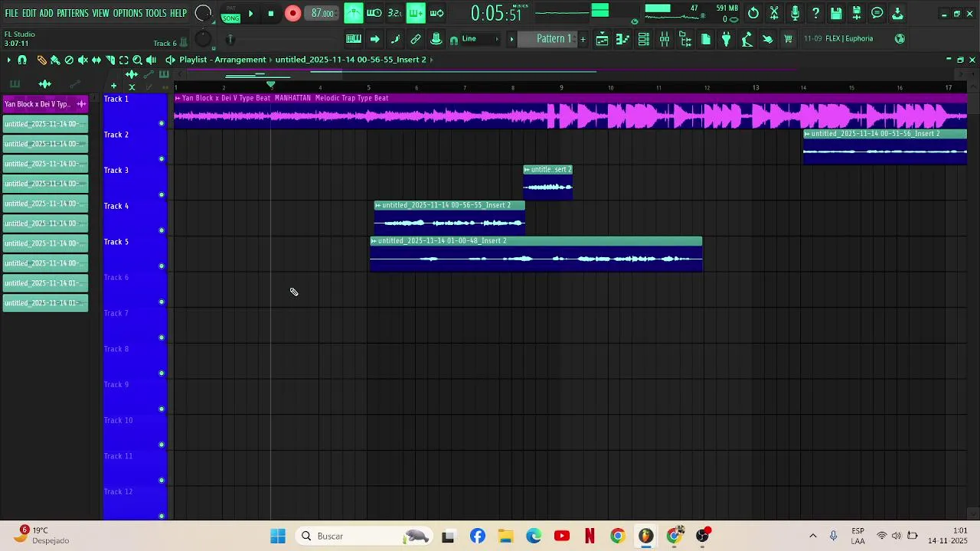The width and height of the screenshot is (980, 551).
Task: Open the Channel rack icon
Action: point(644,39)
